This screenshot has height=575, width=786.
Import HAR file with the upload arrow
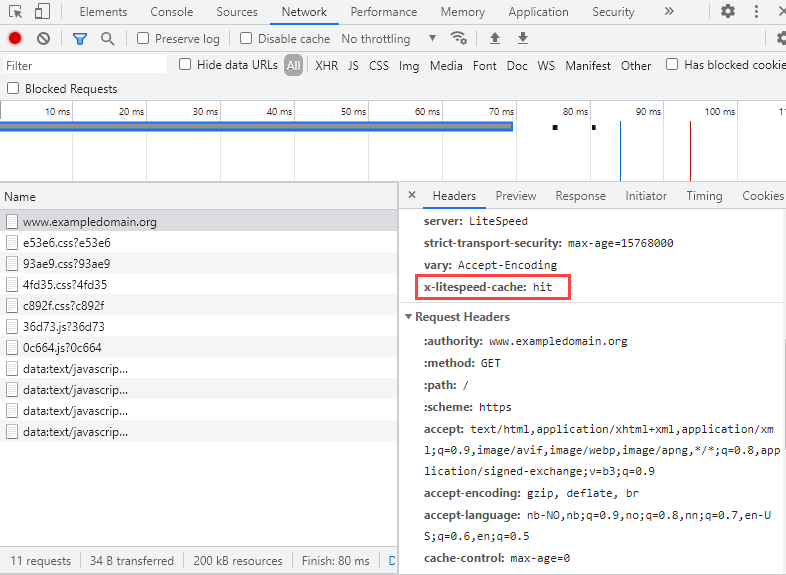point(495,38)
